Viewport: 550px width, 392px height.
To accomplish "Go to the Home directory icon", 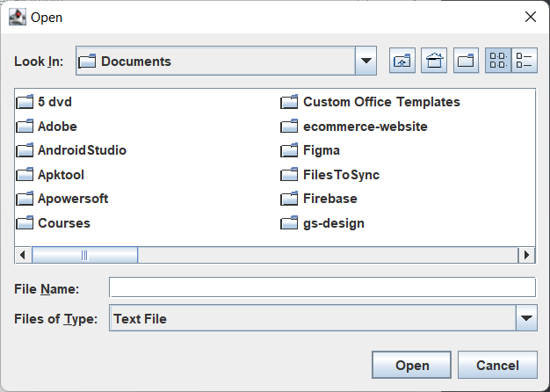I will (x=434, y=61).
